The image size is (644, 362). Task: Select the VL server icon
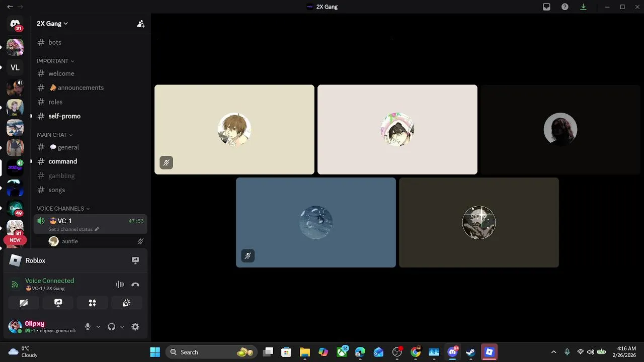click(15, 67)
